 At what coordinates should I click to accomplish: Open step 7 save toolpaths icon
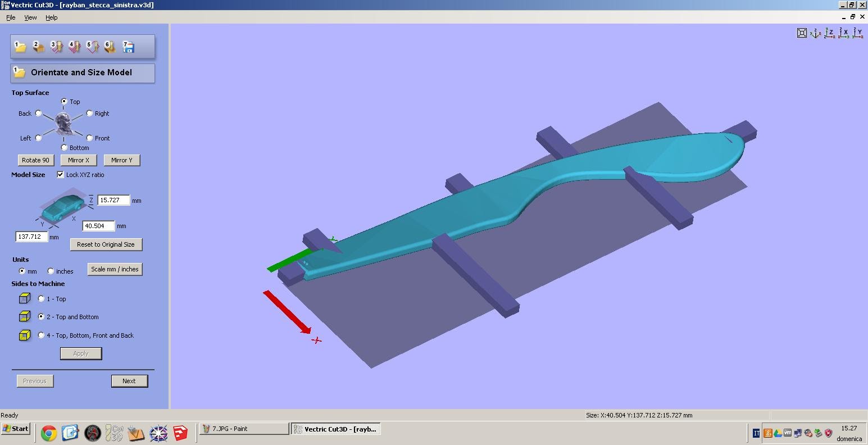(x=128, y=47)
